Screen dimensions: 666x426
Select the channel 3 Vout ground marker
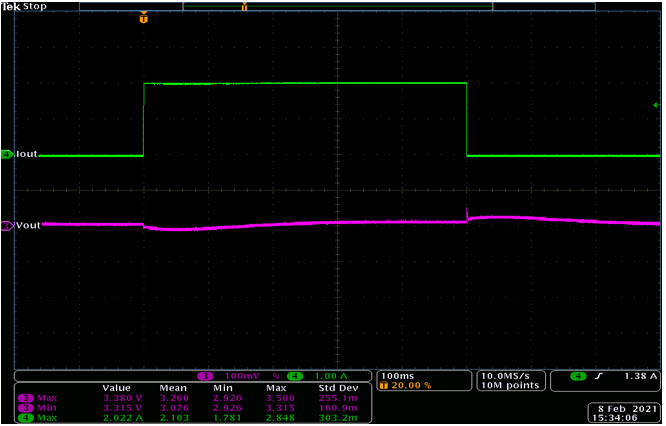[x=7, y=226]
